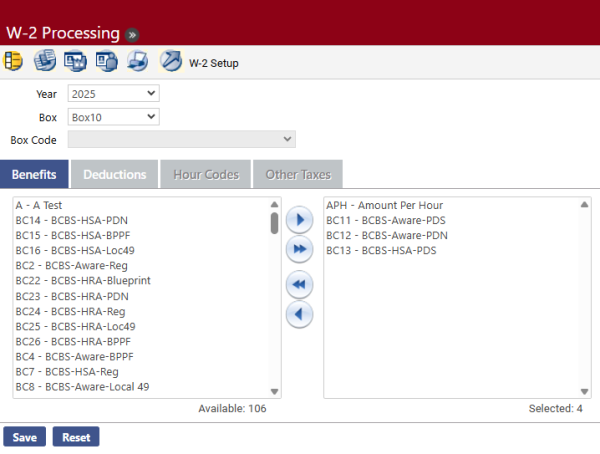Image resolution: width=600 pixels, height=454 pixels.
Task: Click the available list scrollbar down arrow
Action: [x=275, y=391]
